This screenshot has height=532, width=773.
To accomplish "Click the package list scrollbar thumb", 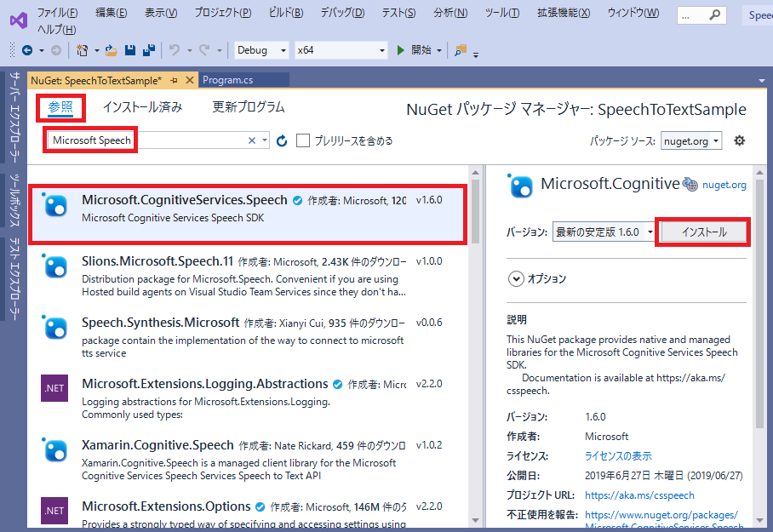I will coord(475,211).
